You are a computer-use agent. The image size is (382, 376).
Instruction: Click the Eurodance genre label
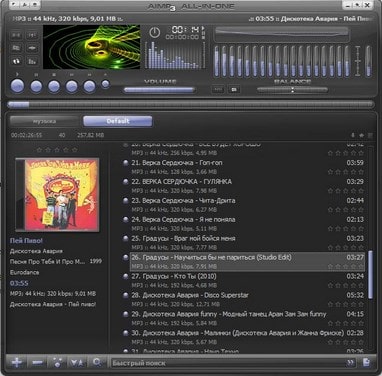click(x=24, y=272)
